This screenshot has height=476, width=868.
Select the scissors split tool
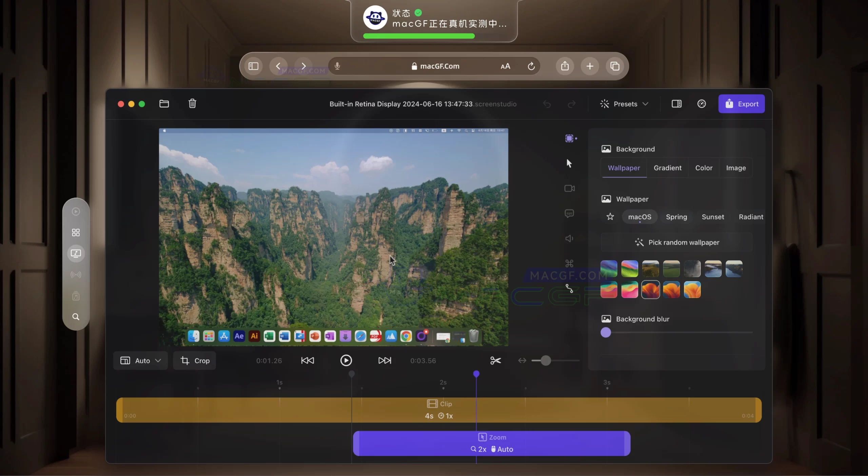[495, 360]
